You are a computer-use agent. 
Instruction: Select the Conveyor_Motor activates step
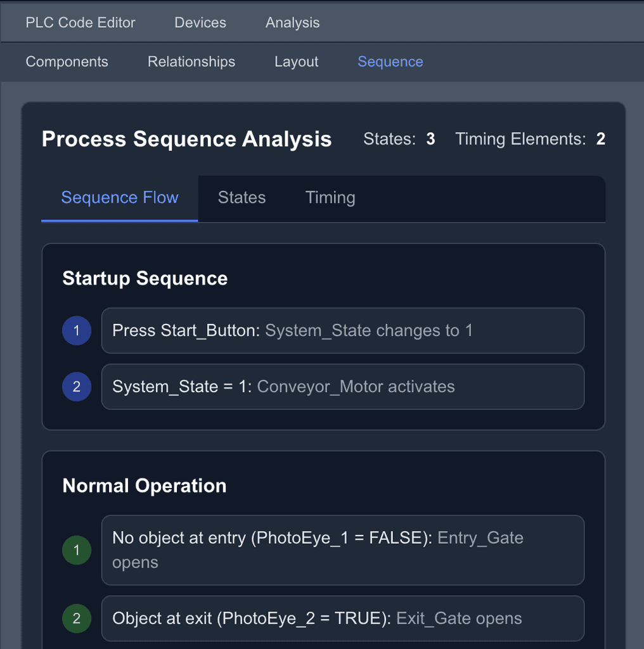[342, 387]
